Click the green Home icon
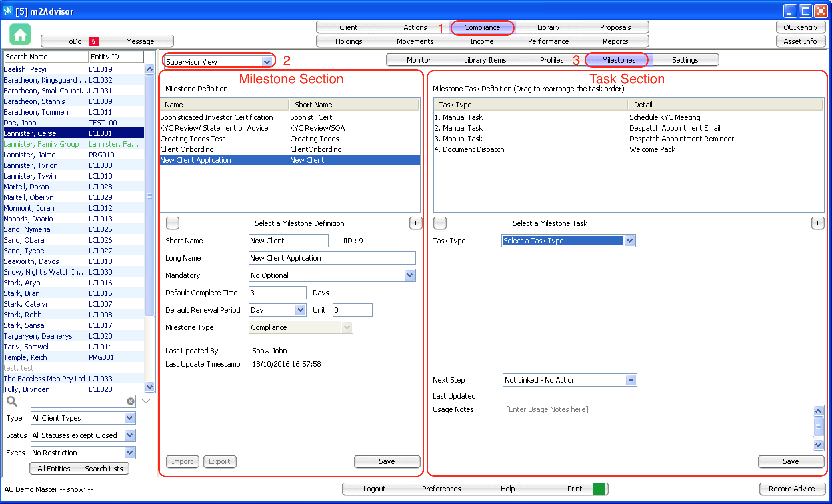Image resolution: width=832 pixels, height=504 pixels. (x=20, y=34)
